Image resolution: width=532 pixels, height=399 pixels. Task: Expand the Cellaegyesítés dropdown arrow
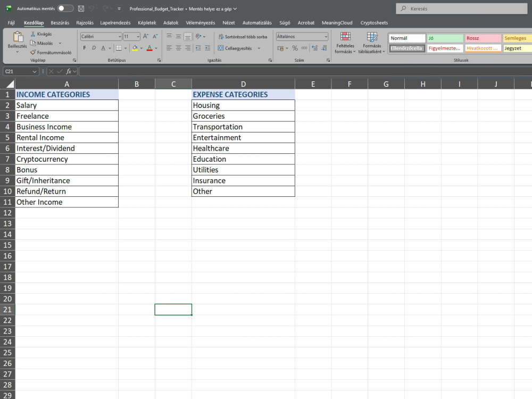pyautogui.click(x=259, y=48)
